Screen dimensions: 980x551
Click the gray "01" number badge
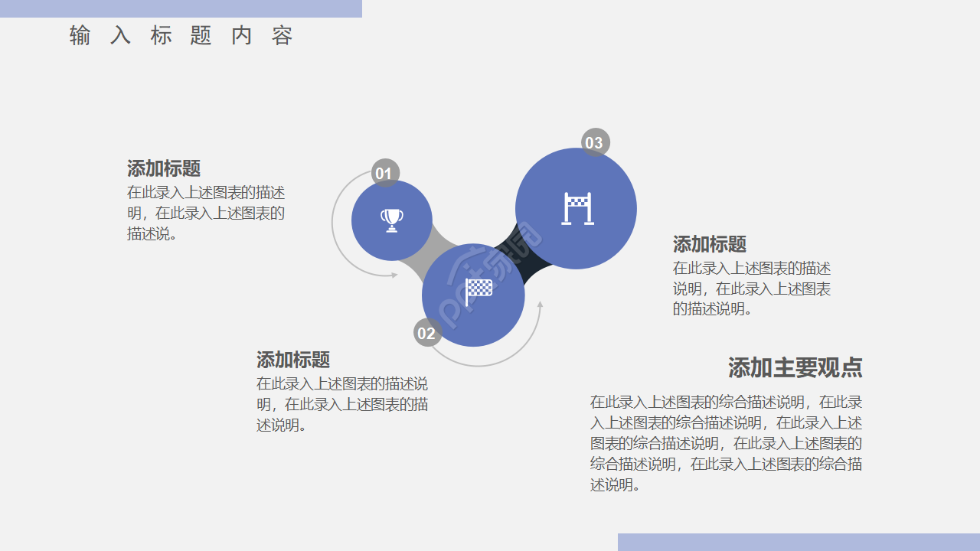[384, 173]
